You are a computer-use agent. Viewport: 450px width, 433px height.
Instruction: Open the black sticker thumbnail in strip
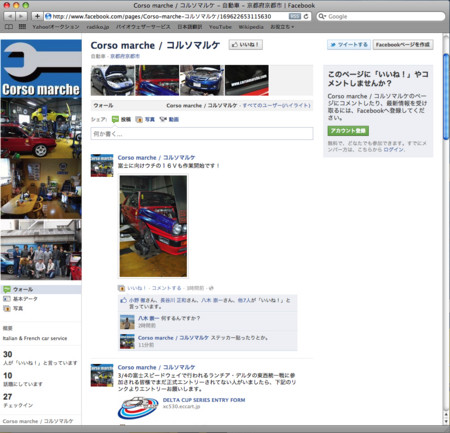247,80
